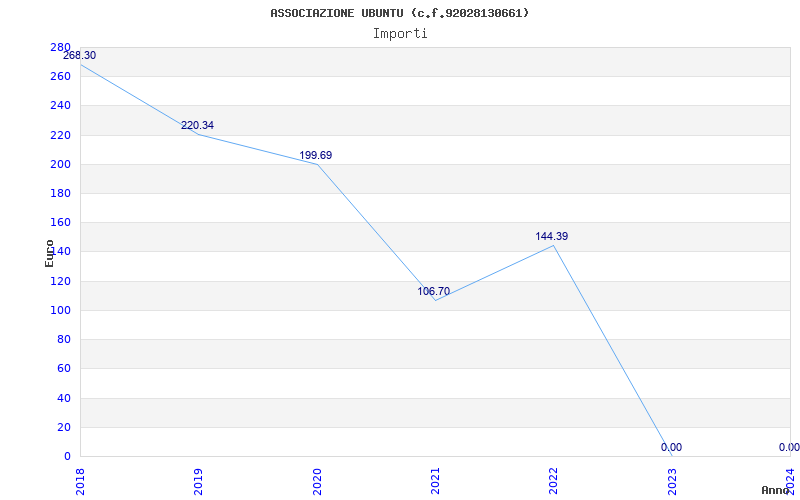Click the 80 y-axis tick label
Image resolution: width=800 pixels, height=500 pixels.
click(64, 339)
